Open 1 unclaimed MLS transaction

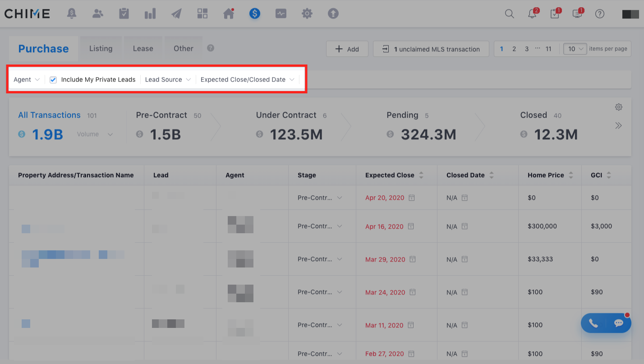pos(431,49)
